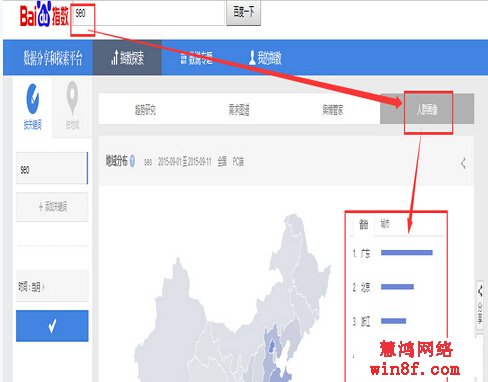This screenshot has width=488, height=382.
Task: Switch to the 需求图谱 tab
Action: click(239, 110)
